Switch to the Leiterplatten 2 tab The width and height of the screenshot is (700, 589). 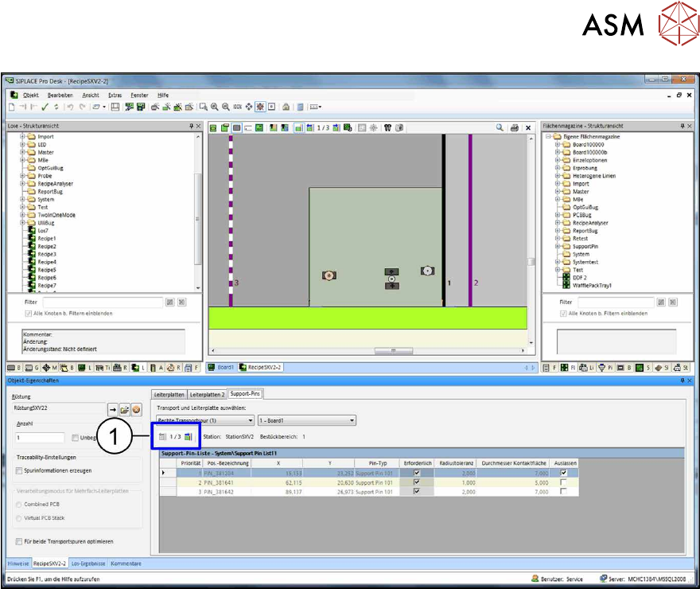pos(207,394)
